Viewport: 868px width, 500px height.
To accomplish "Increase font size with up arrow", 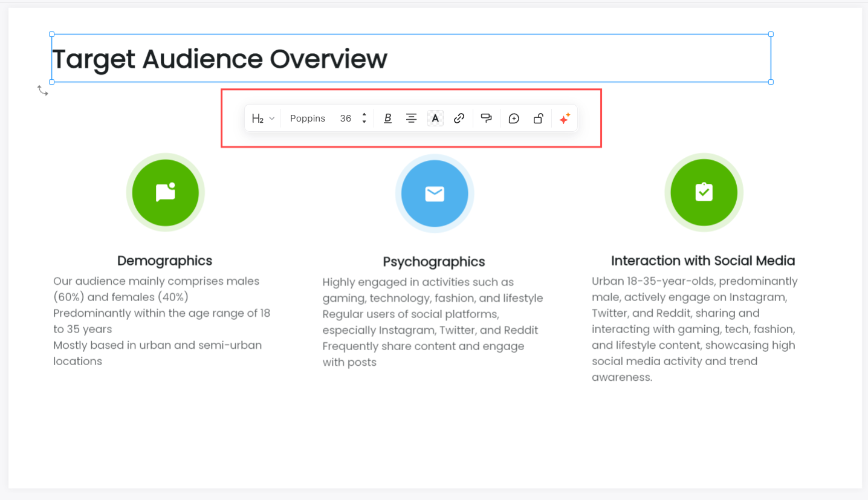I will (x=364, y=115).
